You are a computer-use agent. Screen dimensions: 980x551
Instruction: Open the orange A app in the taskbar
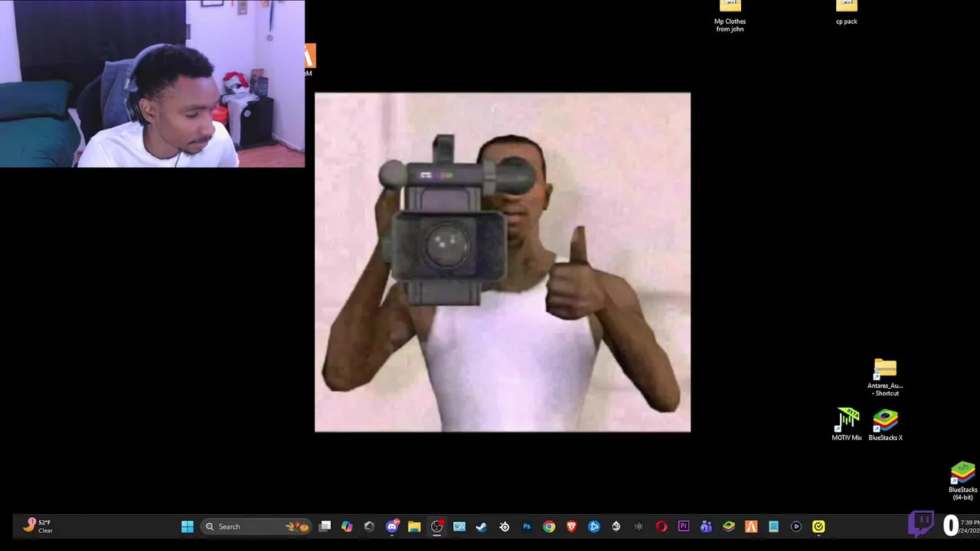(751, 527)
